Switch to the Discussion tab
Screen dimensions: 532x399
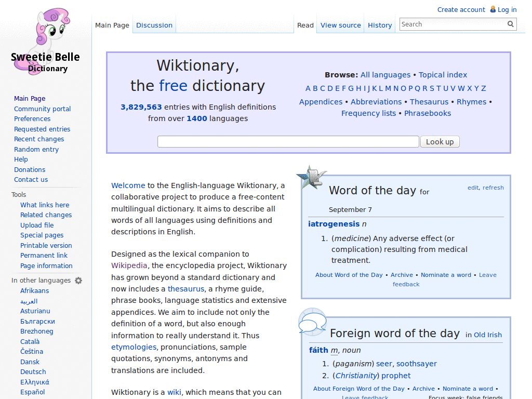(x=154, y=25)
